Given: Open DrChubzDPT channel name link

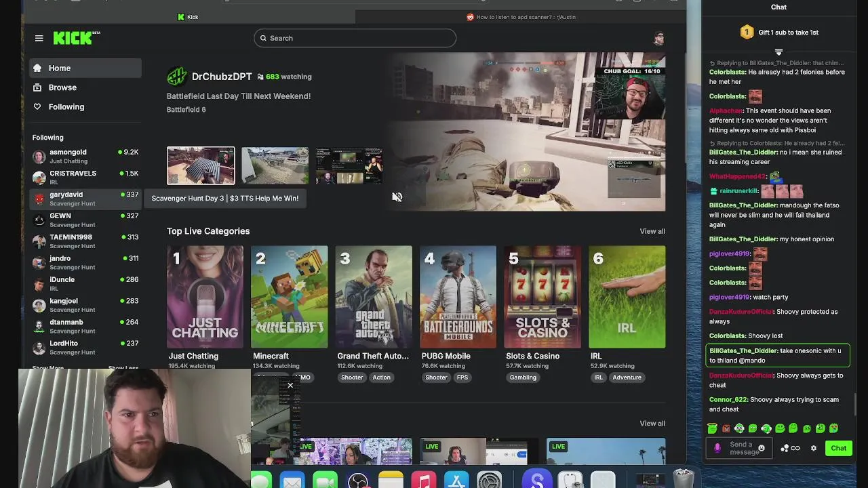Looking at the screenshot, I should pos(222,77).
